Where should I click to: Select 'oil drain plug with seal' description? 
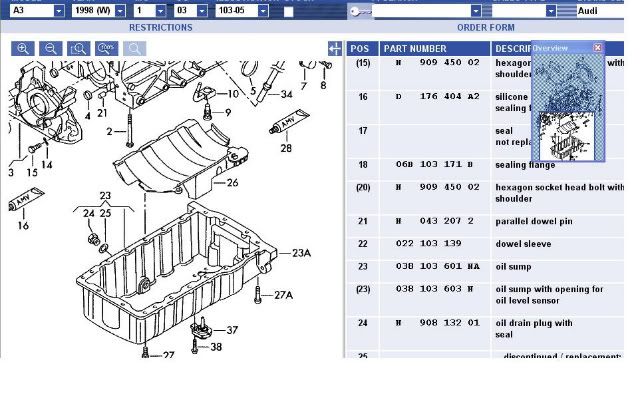pos(534,329)
